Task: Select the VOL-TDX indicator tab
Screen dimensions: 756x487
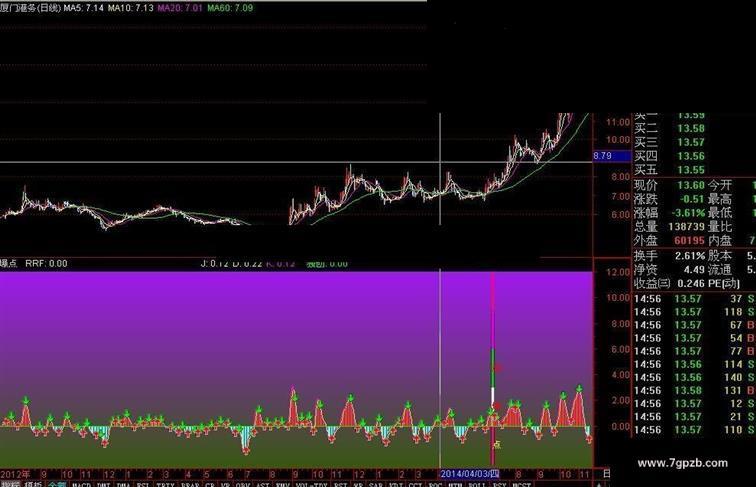Action: (x=311, y=484)
